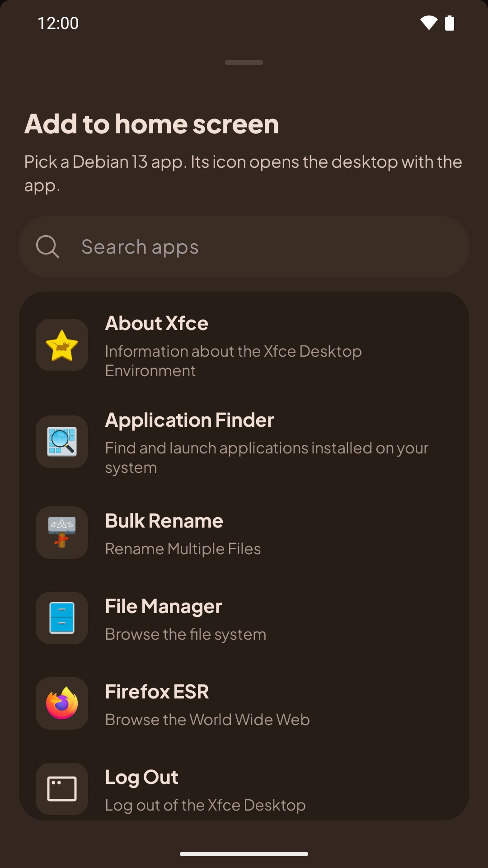Tap 'Information about the Xfce Desktop Environment' description
Viewport: 488px width, 868px height.
[234, 361]
